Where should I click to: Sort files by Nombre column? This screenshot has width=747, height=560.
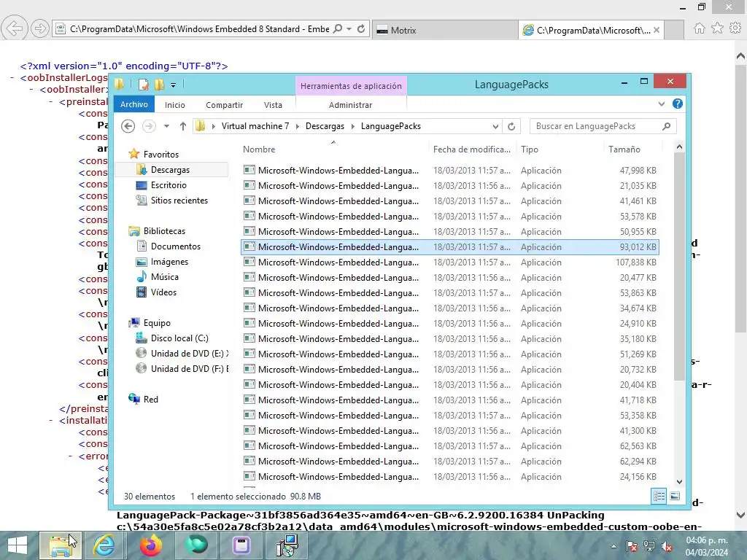[x=259, y=149]
